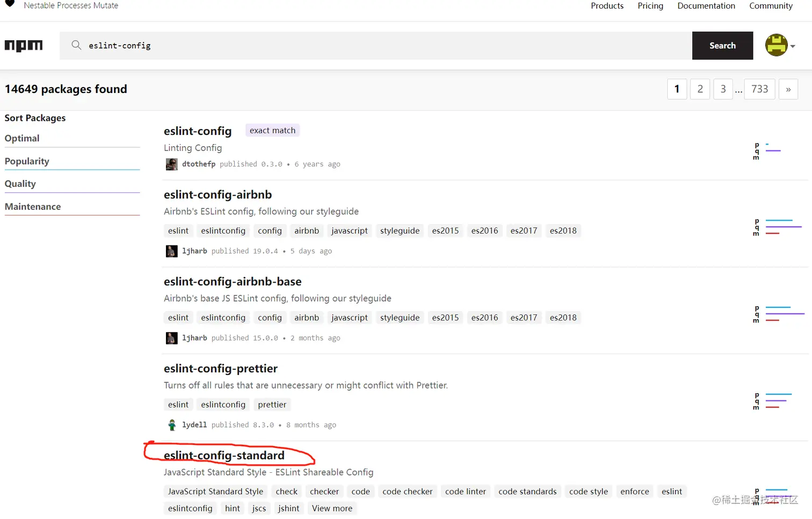Click styleguide tag under eslint-config-airbnb

click(x=400, y=231)
